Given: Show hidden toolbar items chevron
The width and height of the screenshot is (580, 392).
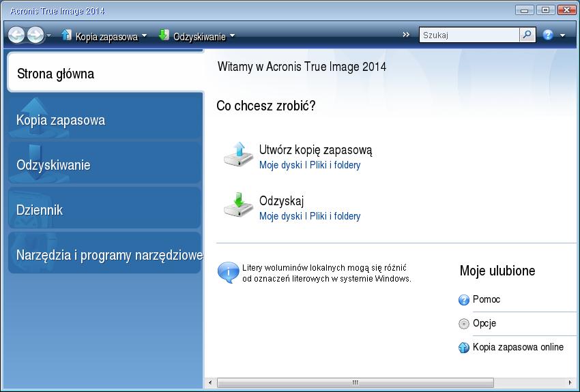Looking at the screenshot, I should (x=406, y=35).
